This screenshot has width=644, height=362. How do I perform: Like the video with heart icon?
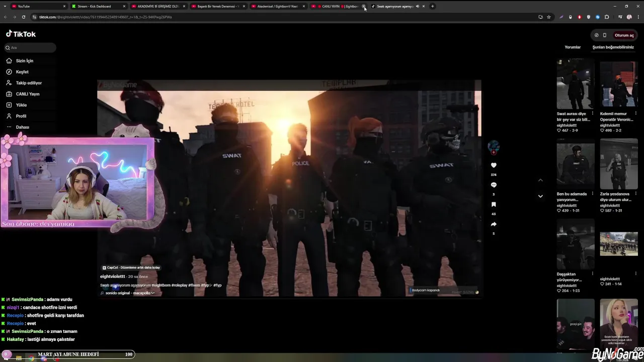(494, 165)
